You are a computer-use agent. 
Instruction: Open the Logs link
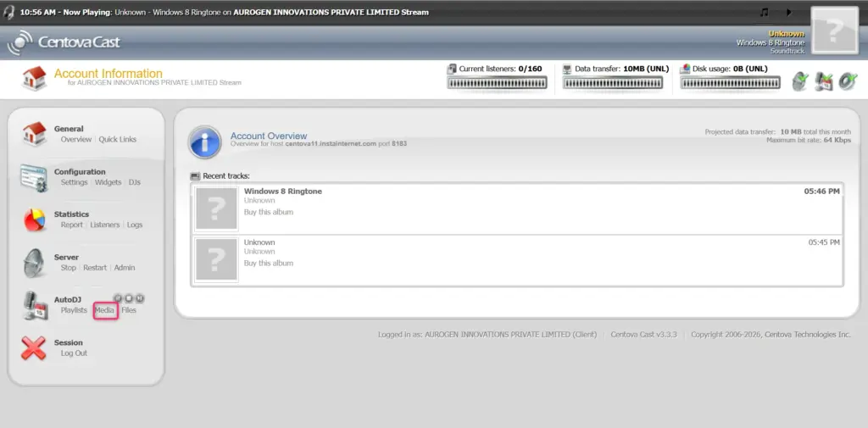135,225
